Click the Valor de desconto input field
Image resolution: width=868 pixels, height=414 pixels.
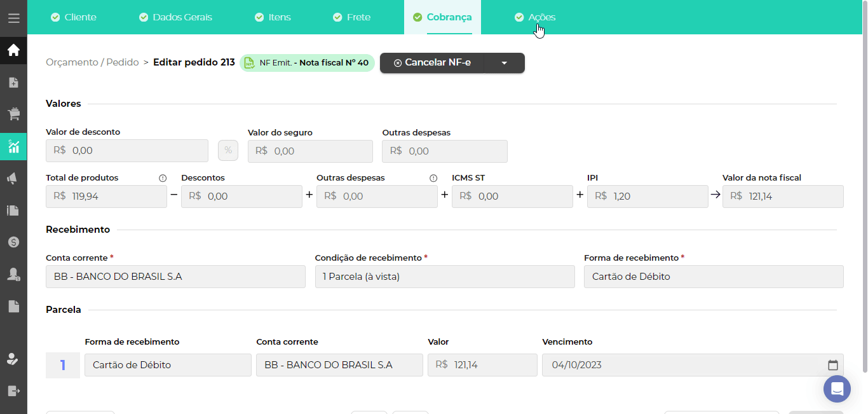tap(127, 151)
